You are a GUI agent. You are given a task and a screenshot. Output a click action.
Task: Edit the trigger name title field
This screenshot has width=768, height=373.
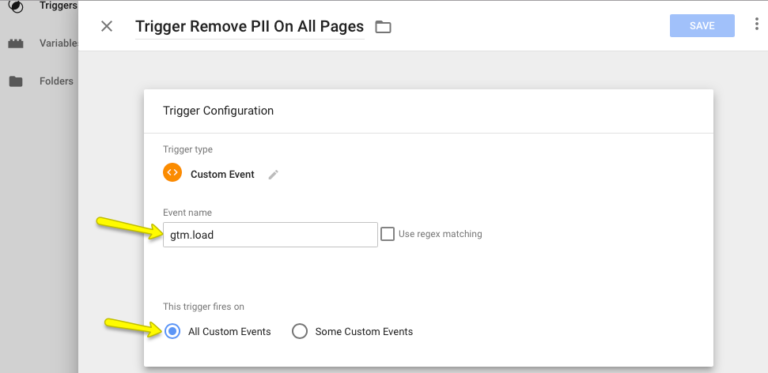click(249, 26)
